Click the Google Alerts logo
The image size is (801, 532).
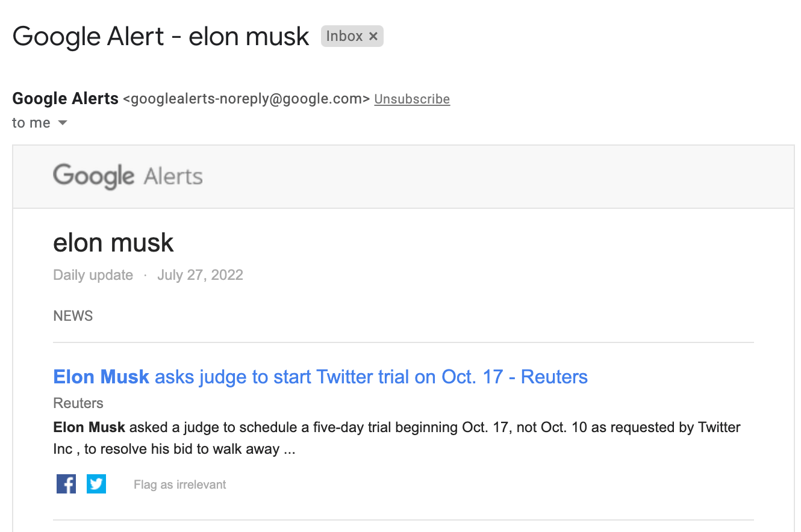pos(127,176)
